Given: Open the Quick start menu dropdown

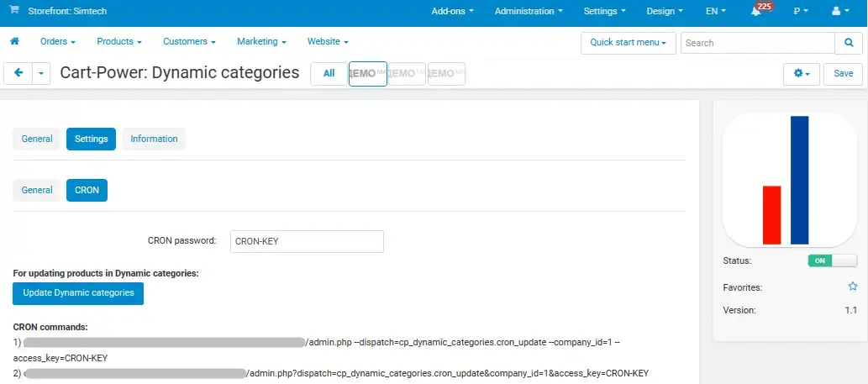Looking at the screenshot, I should tap(629, 43).
